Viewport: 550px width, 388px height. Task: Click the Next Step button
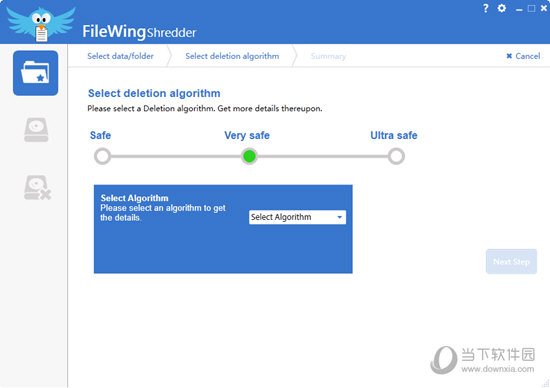click(511, 261)
